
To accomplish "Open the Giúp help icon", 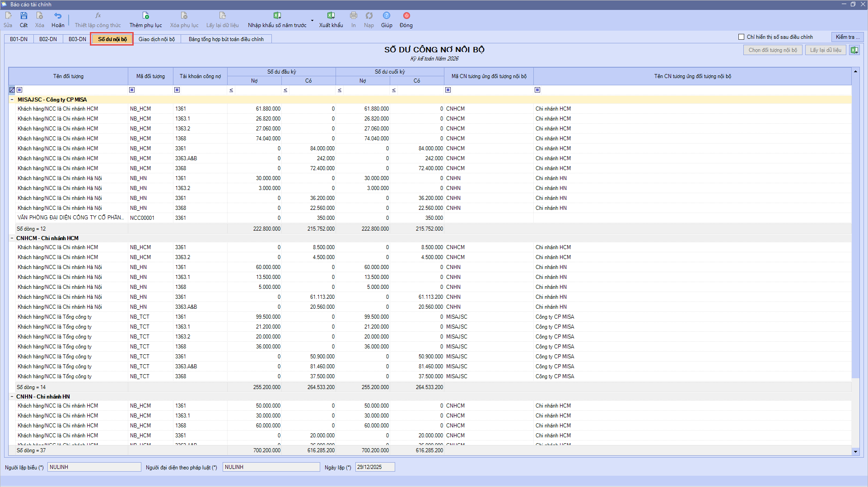I will [x=387, y=16].
